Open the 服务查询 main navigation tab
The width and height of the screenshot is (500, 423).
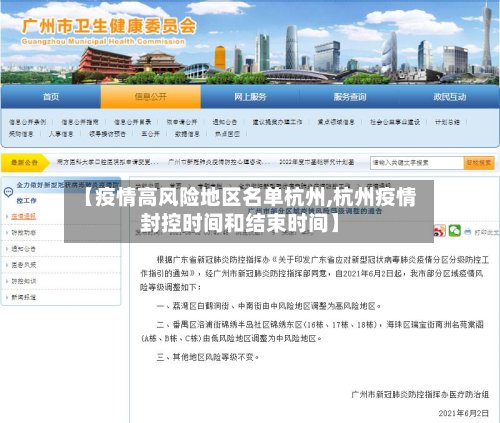(x=349, y=97)
